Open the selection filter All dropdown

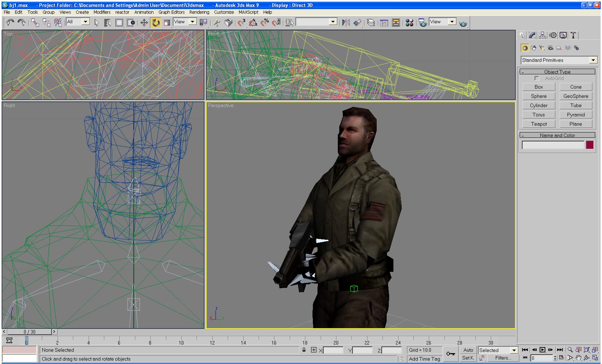[86, 22]
